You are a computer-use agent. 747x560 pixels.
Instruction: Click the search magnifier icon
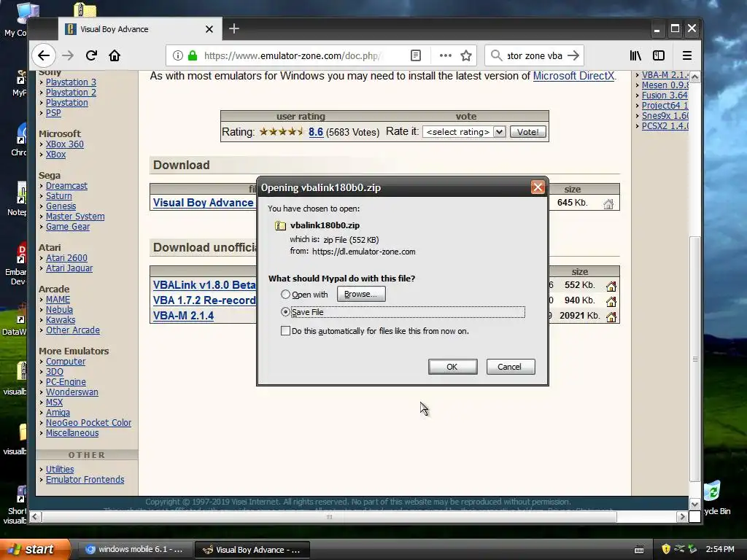pos(496,55)
